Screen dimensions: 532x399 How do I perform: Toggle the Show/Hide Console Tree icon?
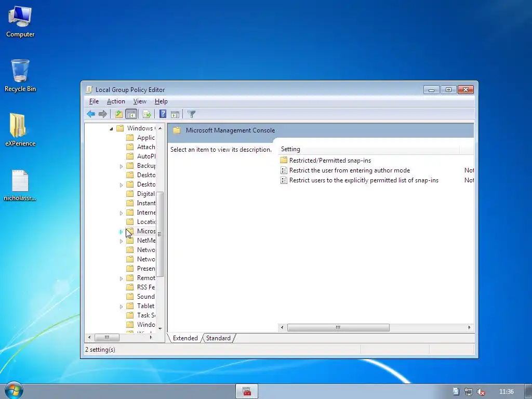coord(131,114)
